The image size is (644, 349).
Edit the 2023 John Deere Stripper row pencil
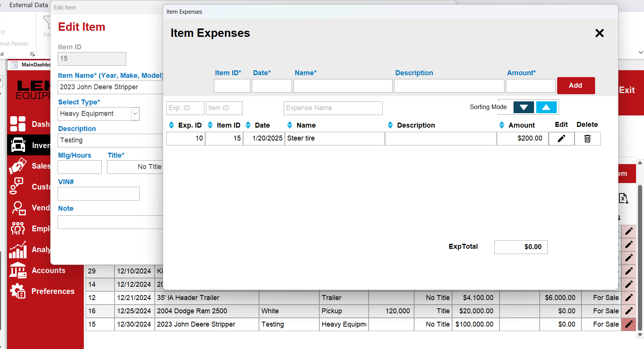tap(629, 324)
